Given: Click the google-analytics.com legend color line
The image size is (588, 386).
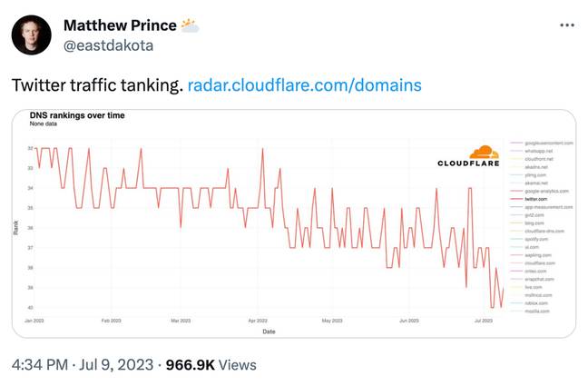Looking at the screenshot, I should click(516, 191).
